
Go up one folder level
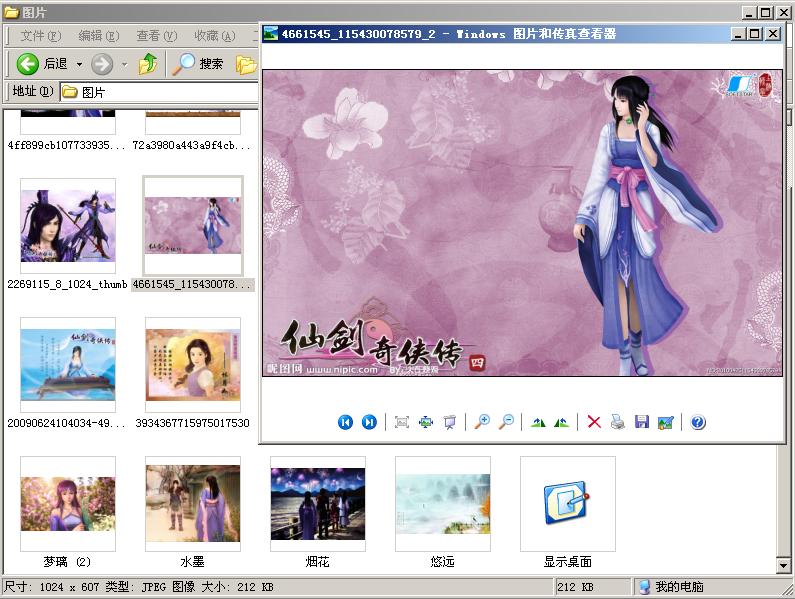click(x=148, y=64)
